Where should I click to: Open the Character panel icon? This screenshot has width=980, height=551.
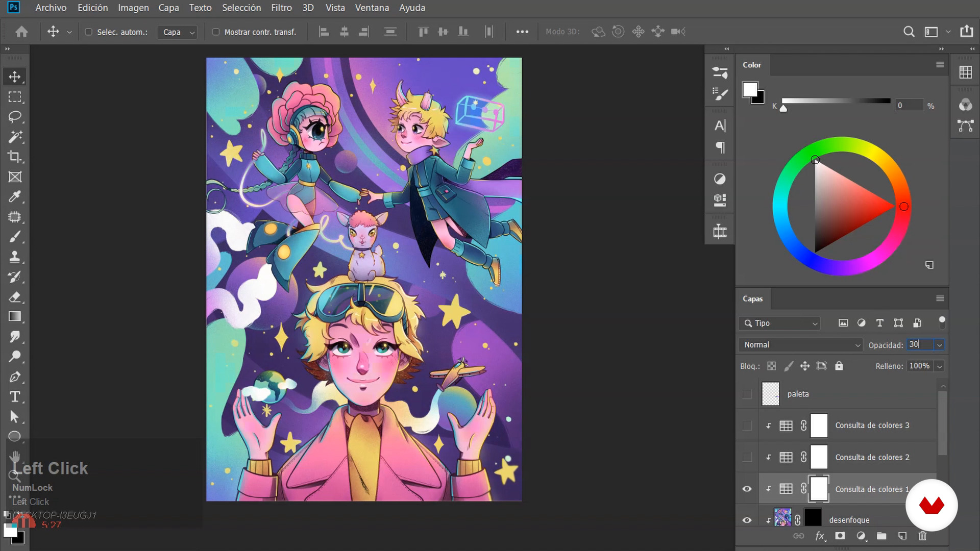[720, 126]
